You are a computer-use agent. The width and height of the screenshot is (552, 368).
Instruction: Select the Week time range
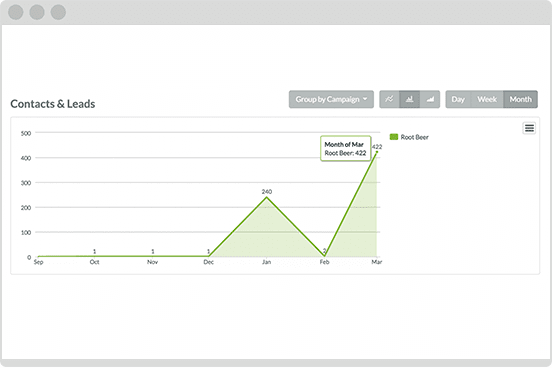coord(487,99)
